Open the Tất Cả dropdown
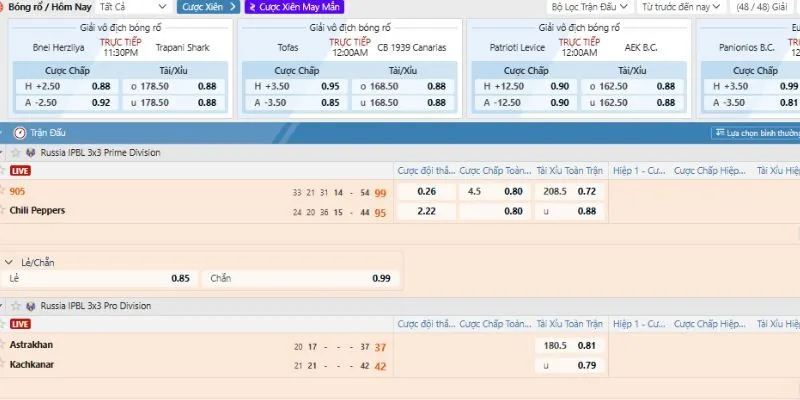The image size is (800, 400). 134,7
